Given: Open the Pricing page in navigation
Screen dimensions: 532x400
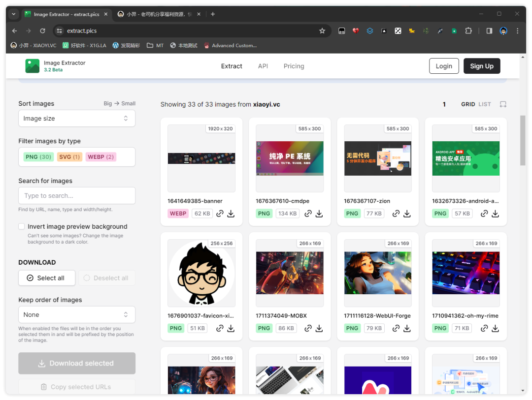Looking at the screenshot, I should point(294,66).
